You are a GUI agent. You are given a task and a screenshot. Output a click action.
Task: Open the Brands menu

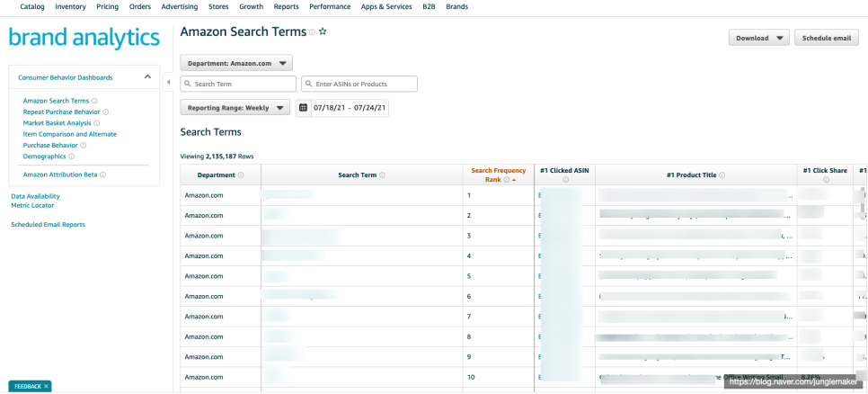pyautogui.click(x=456, y=6)
